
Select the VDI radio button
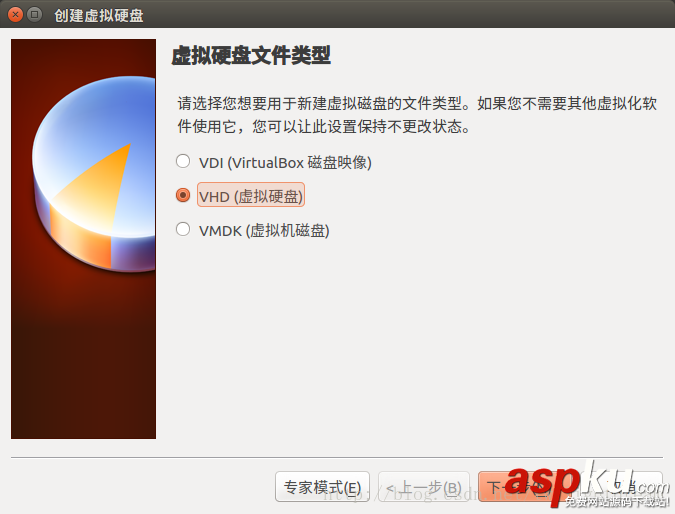tap(183, 161)
